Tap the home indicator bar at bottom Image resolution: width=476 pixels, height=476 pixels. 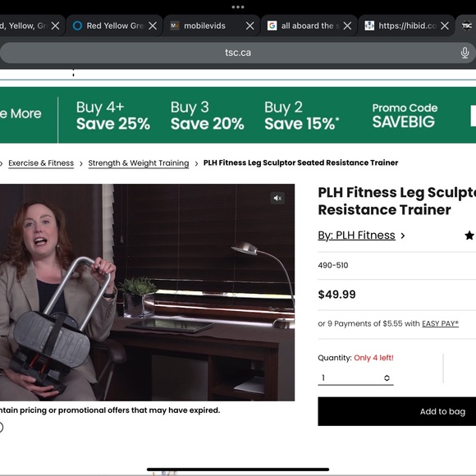coord(238,469)
